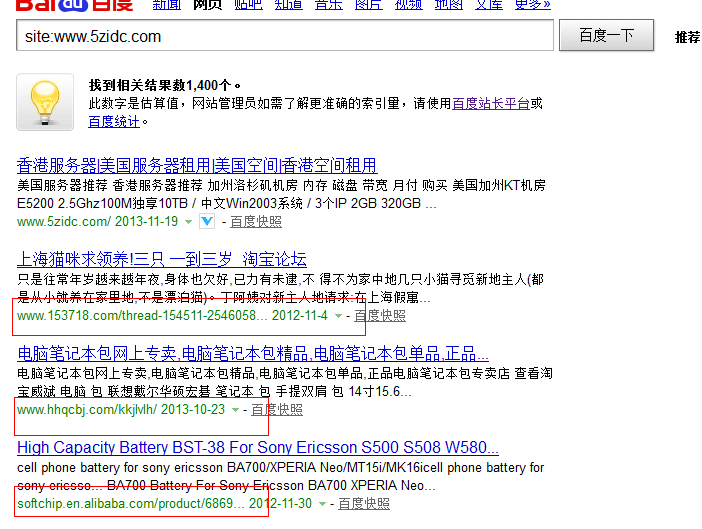Click the 百度一下 search button
Screen dimensions: 702x529
(x=607, y=35)
